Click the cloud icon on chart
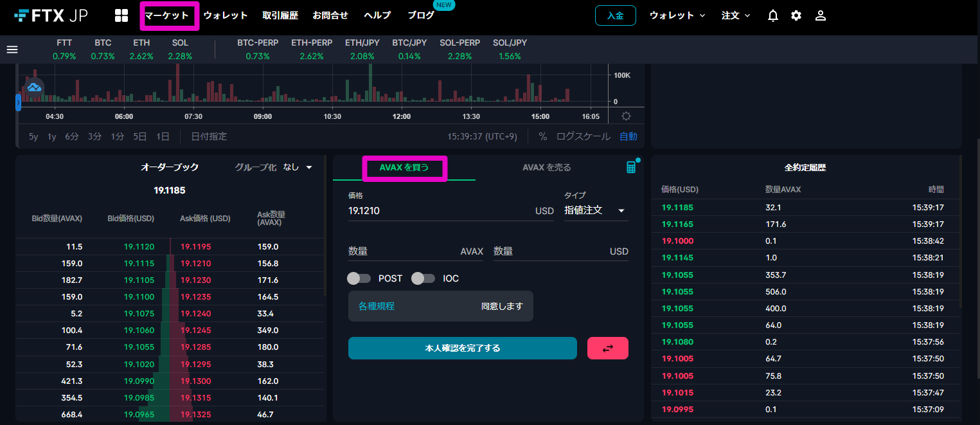 click(x=34, y=86)
